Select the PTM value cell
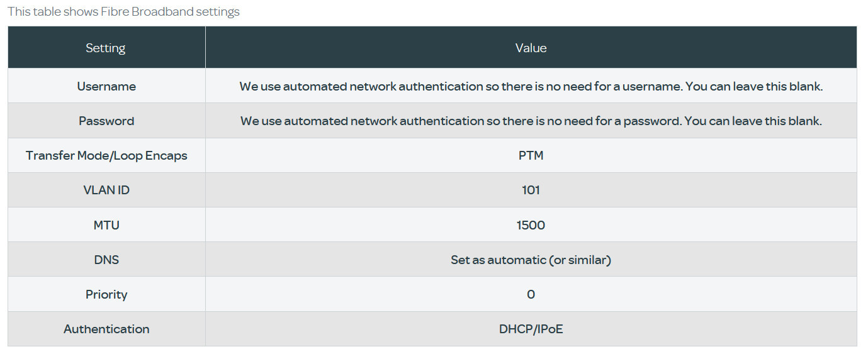 pyautogui.click(x=531, y=155)
